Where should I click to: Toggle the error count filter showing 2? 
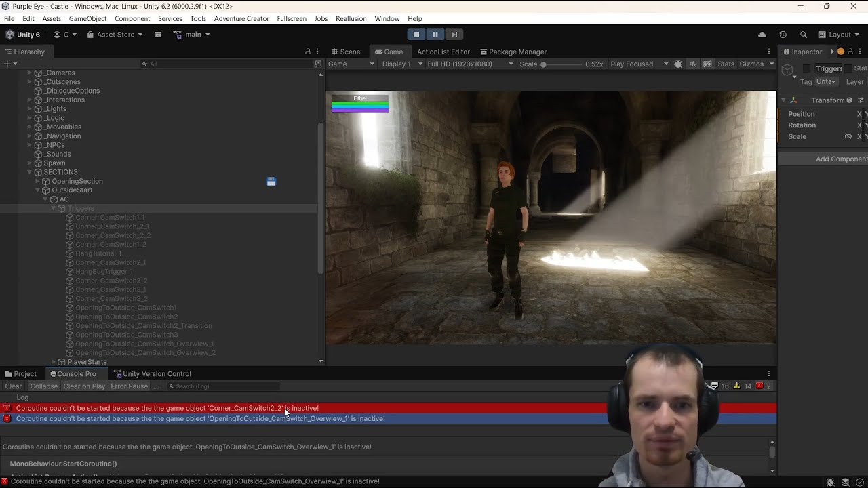(x=764, y=386)
